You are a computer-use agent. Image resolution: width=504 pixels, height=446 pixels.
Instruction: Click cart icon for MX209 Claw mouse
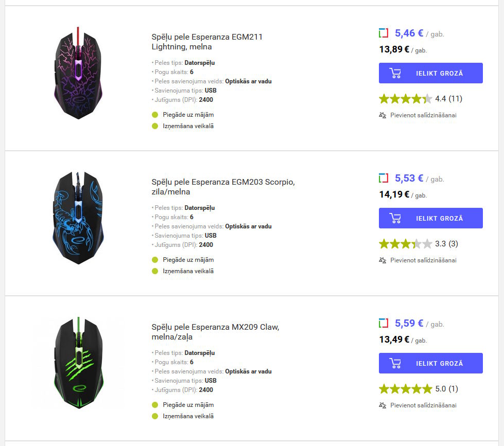[x=395, y=363]
